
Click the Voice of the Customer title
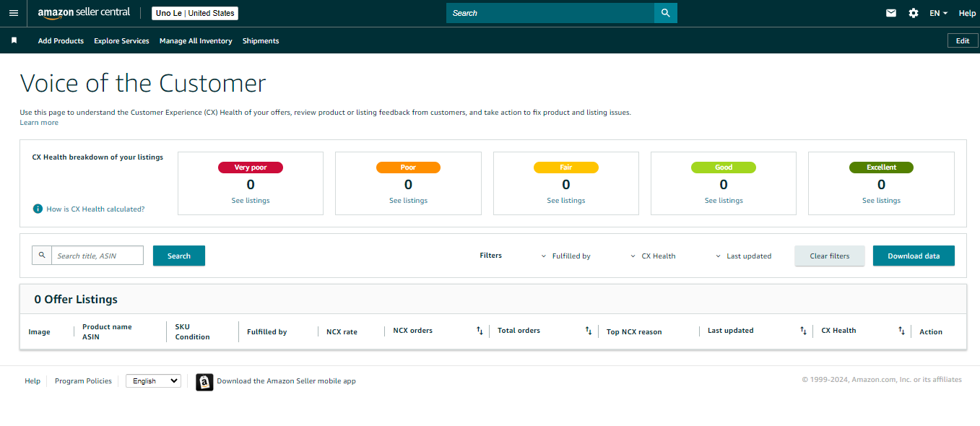tap(143, 83)
